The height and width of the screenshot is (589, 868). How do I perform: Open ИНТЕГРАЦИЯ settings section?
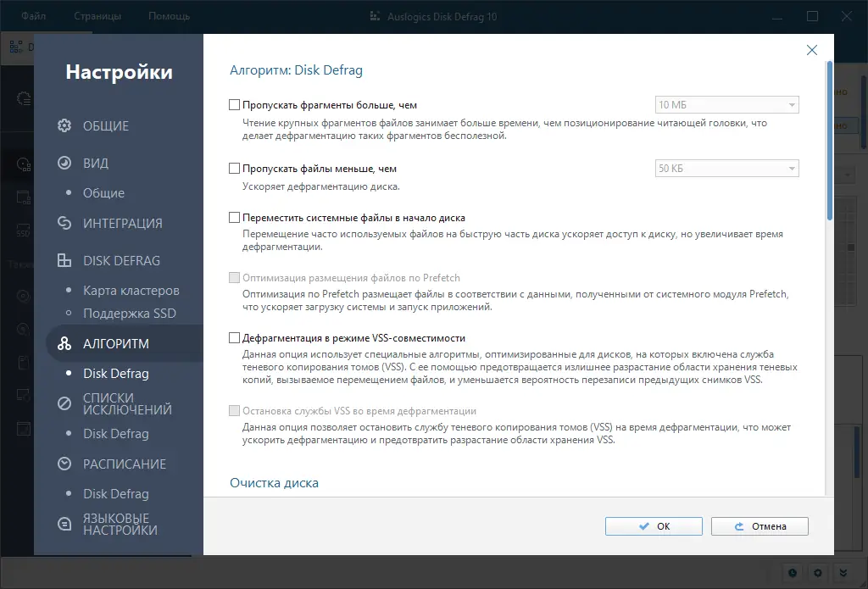click(122, 223)
